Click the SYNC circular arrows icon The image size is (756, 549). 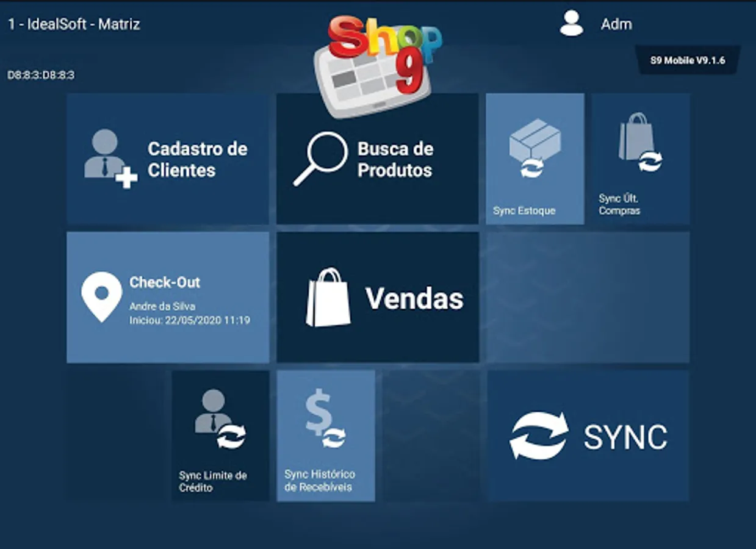[539, 436]
